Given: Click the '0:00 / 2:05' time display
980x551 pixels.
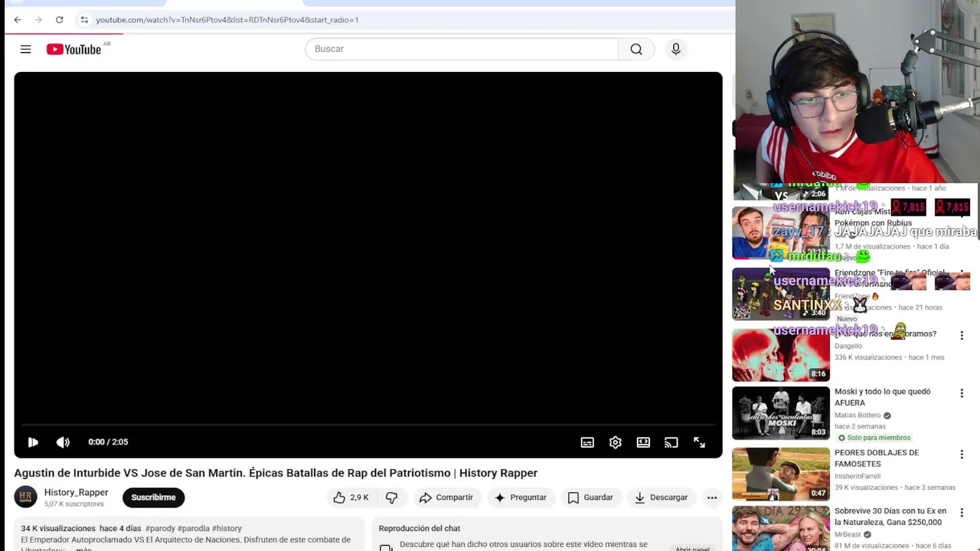Looking at the screenshot, I should (x=108, y=442).
